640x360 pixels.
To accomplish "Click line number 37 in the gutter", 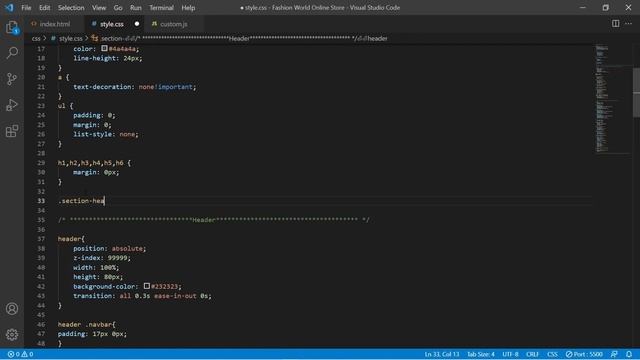I will pos(41,239).
